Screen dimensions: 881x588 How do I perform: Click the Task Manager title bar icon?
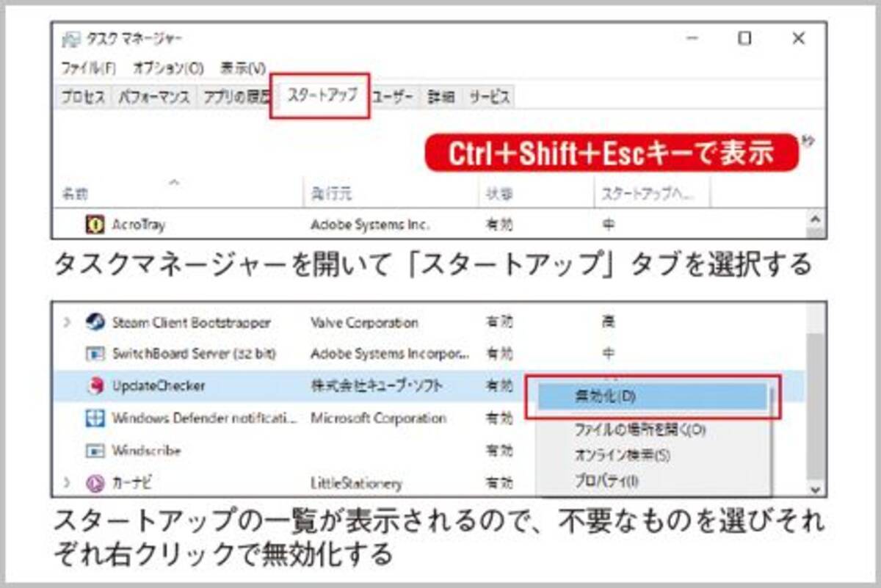pyautogui.click(x=71, y=39)
